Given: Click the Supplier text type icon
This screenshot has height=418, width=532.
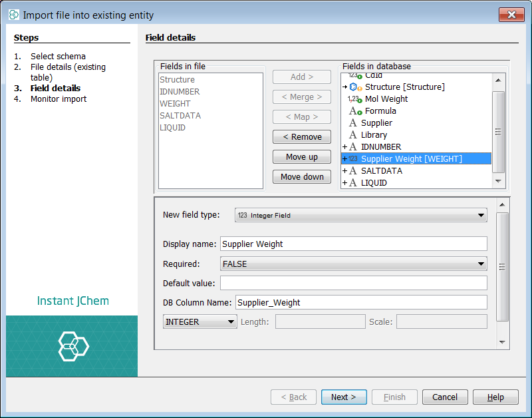Looking at the screenshot, I should (x=353, y=123).
